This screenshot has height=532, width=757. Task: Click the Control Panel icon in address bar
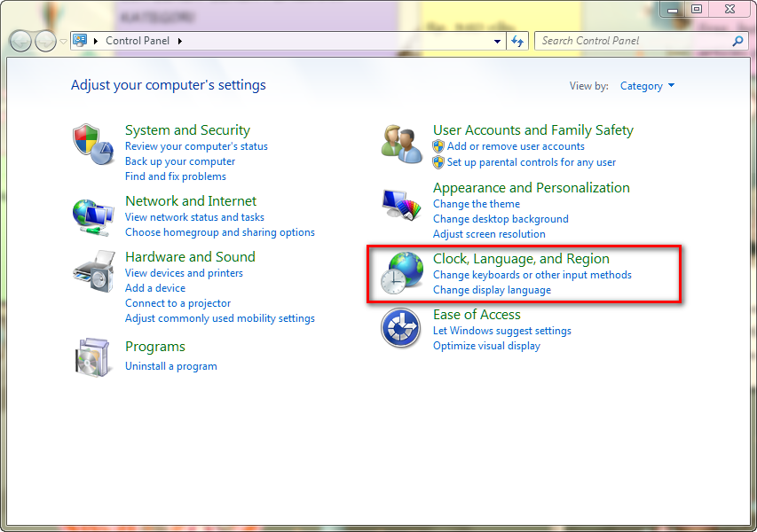coord(80,41)
